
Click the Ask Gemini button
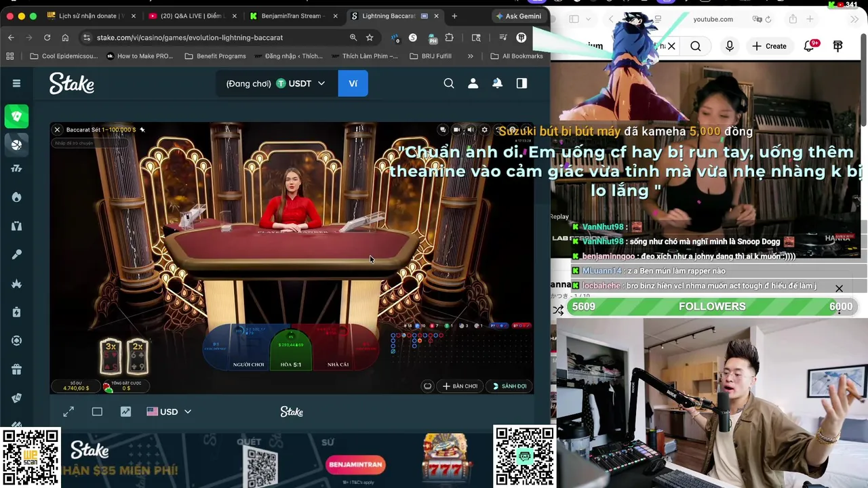click(x=519, y=16)
